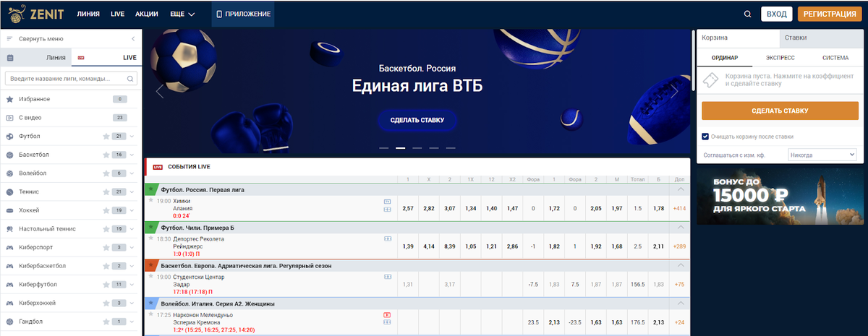Favorite the Студентски Центар match star
Image resolution: width=868 pixels, height=336 pixels.
(x=151, y=275)
